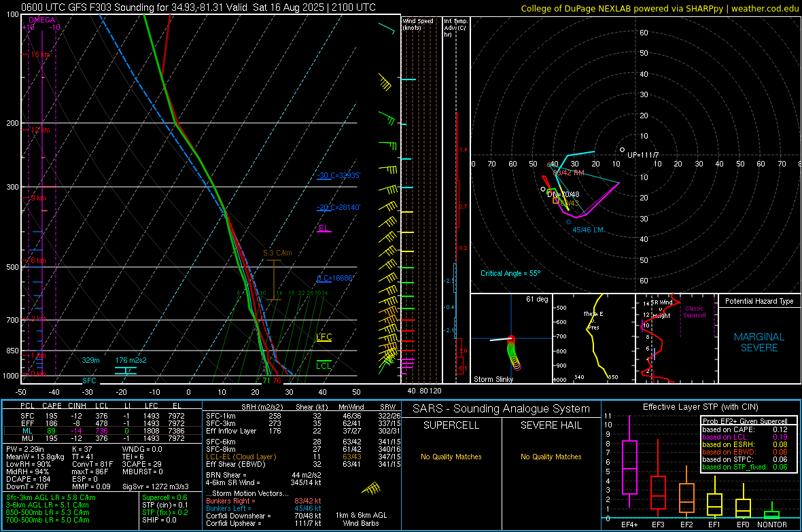This screenshot has width=802, height=532.
Task: Click the '45/46 LM' left mover label
Action: pos(588,230)
